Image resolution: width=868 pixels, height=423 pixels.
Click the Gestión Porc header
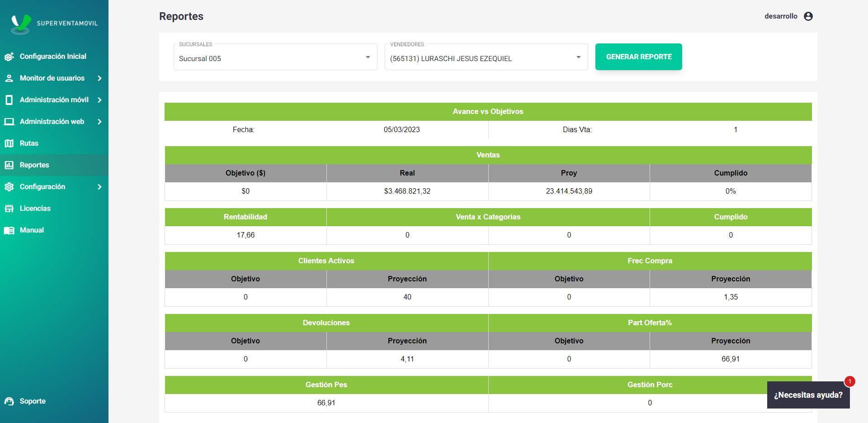point(650,385)
